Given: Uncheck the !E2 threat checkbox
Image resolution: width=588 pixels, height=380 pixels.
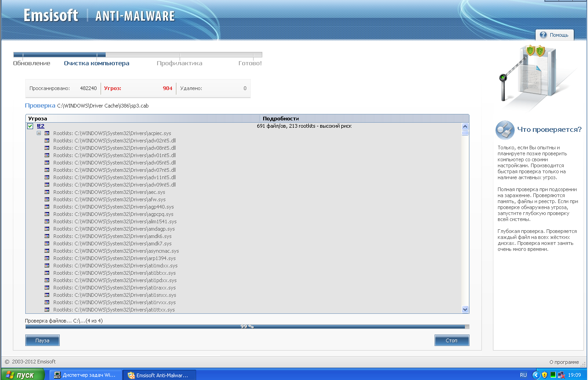Looking at the screenshot, I should pos(30,126).
